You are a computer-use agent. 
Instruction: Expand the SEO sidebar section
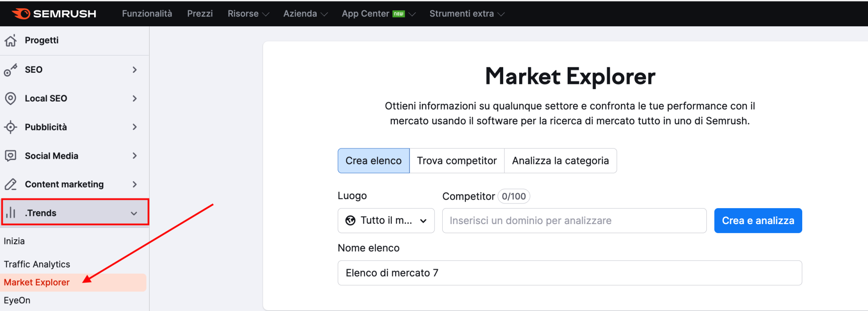pos(134,70)
